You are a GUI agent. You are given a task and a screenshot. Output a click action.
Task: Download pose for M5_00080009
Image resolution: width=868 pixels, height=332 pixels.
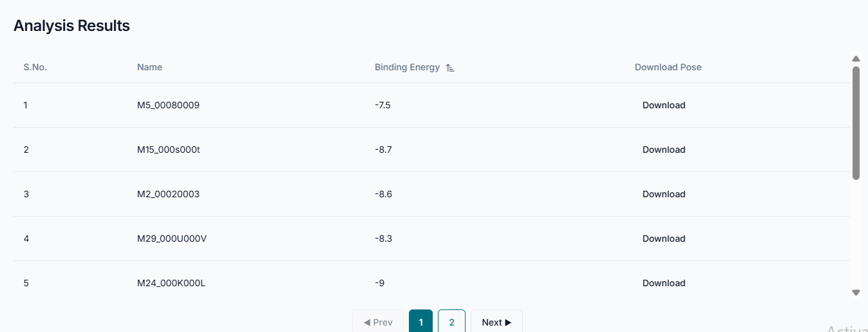tap(663, 105)
